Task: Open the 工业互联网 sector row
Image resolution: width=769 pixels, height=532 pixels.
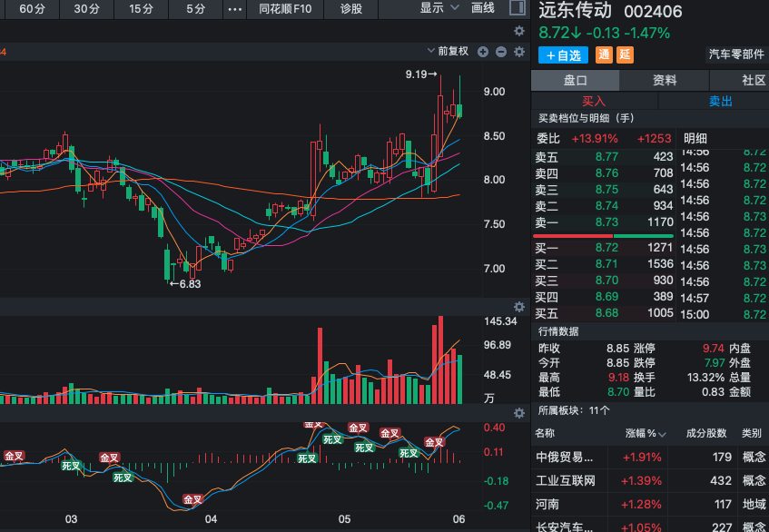Action: [650, 481]
